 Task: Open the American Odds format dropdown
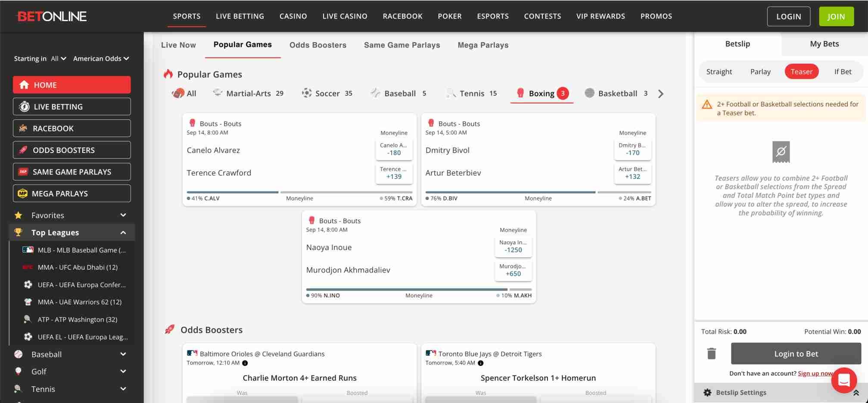point(101,59)
